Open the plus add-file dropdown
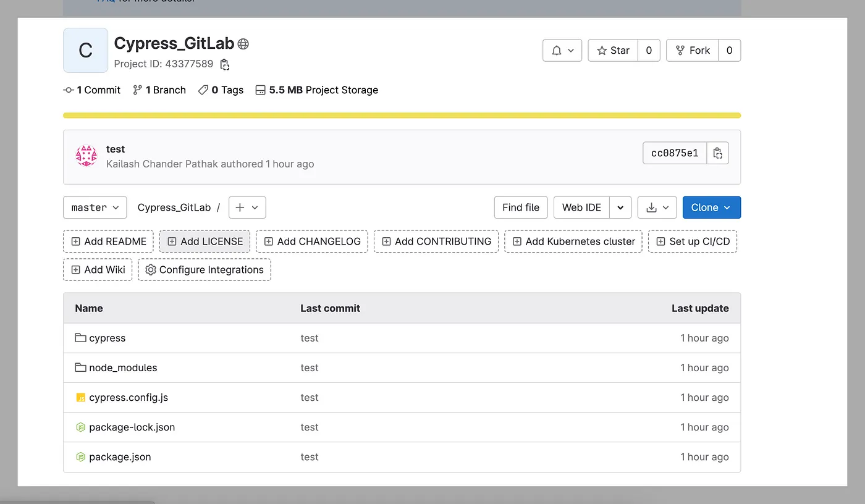The height and width of the screenshot is (504, 865). (247, 208)
